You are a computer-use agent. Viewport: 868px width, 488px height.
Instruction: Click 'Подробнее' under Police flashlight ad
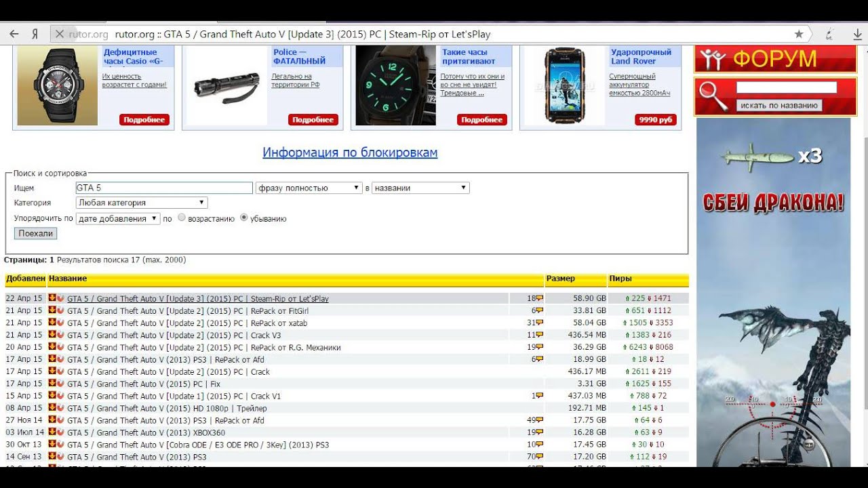[313, 120]
